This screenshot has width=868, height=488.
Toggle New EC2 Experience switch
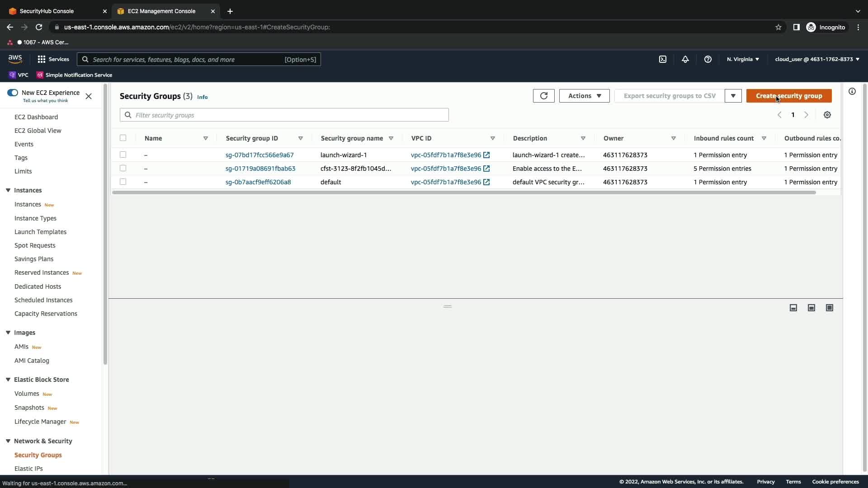13,93
